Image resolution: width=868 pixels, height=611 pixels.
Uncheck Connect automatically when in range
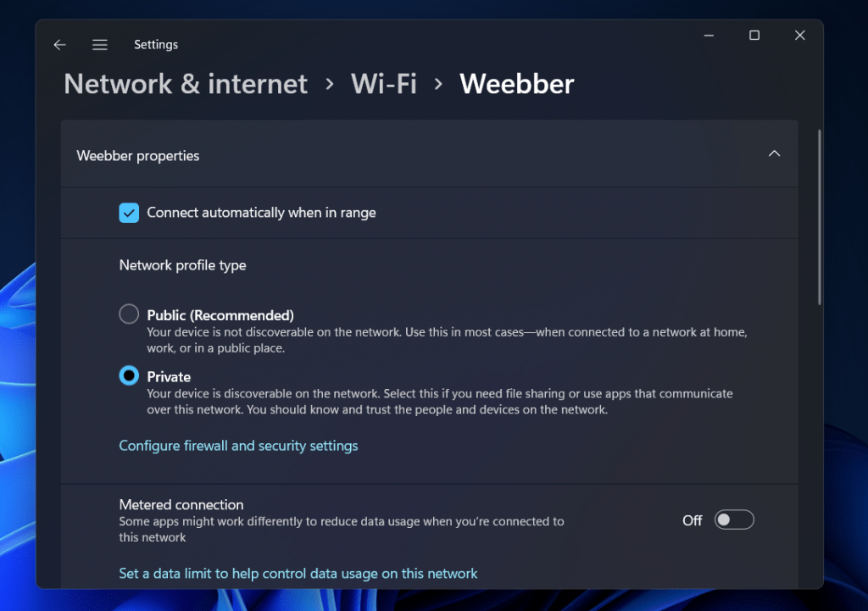(129, 213)
